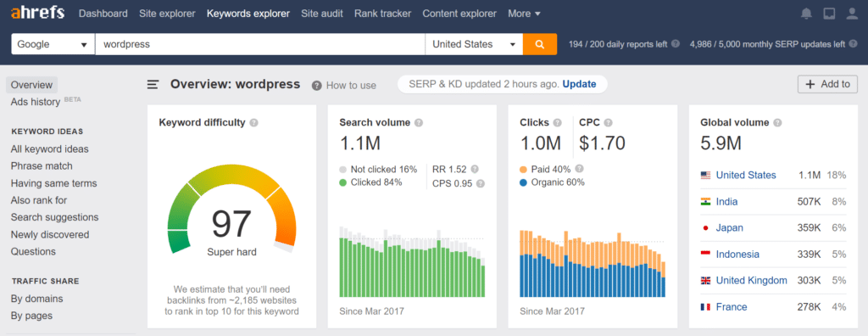Click the United Kingdom country link
Viewport: 868px width, 336px height.
pos(751,281)
